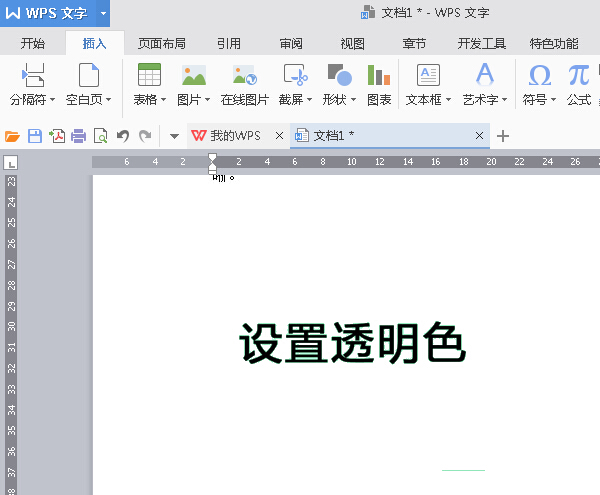Open the WPS 文字 application menu arrow

[103, 14]
